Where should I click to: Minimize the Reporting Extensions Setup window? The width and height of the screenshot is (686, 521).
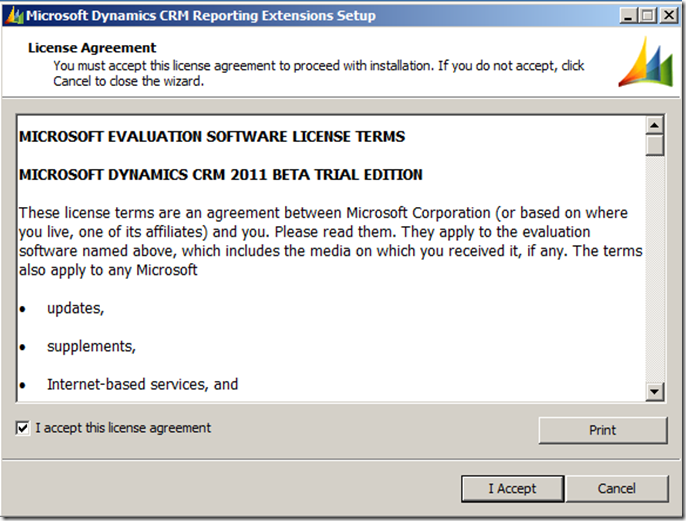(625, 16)
